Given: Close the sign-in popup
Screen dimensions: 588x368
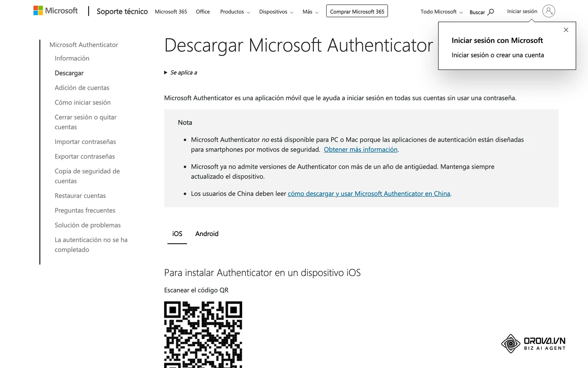Looking at the screenshot, I should coord(566,30).
